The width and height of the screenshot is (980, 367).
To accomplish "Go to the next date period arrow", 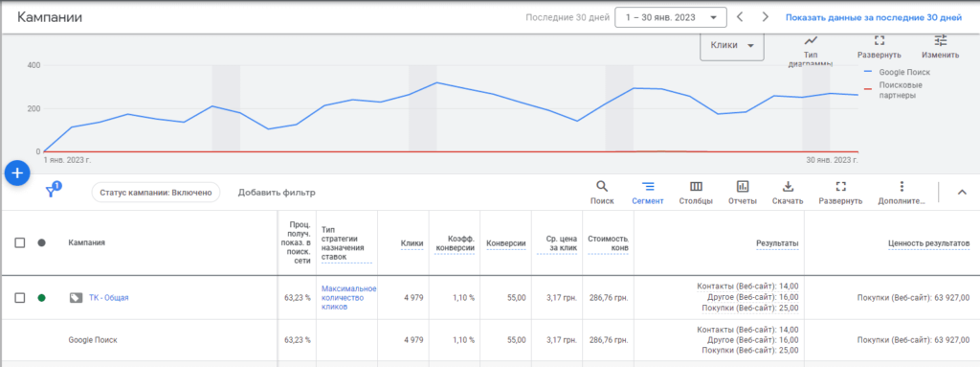I will point(765,17).
